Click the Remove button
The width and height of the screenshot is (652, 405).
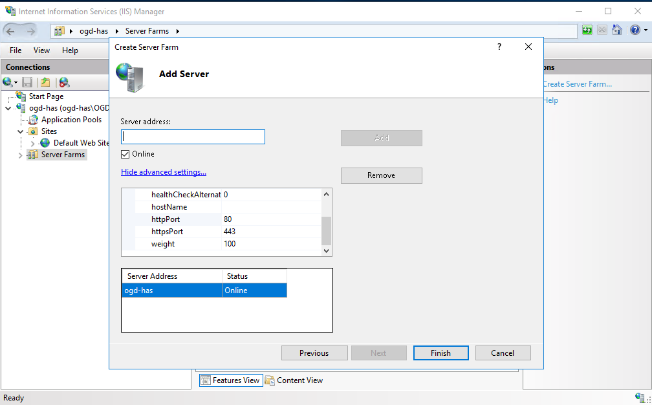point(381,175)
